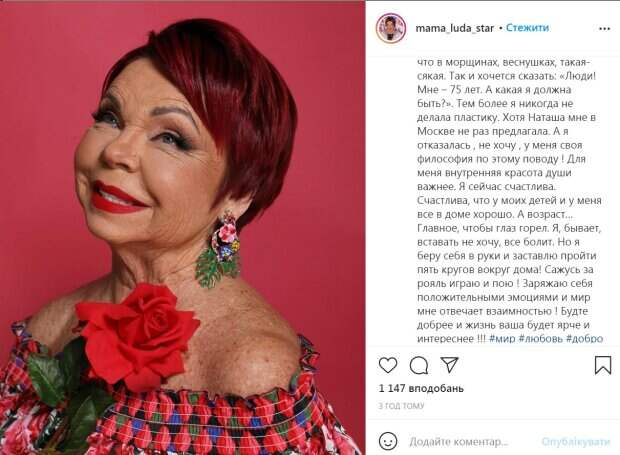The image size is (620, 455).
Task: Open the #добро hashtag
Action: (584, 339)
